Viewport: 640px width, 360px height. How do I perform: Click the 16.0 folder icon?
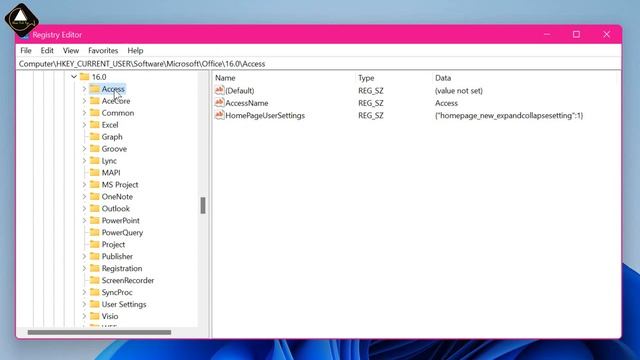point(84,77)
